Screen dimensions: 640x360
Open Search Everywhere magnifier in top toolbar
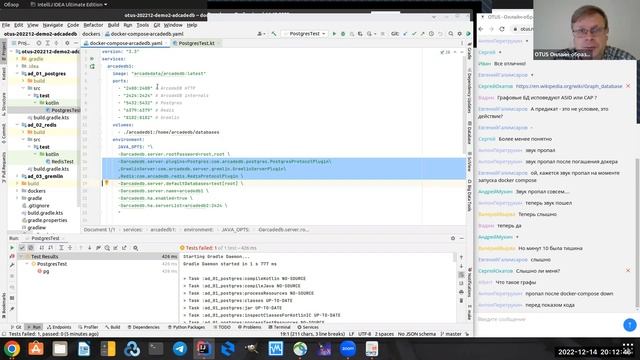(451, 34)
